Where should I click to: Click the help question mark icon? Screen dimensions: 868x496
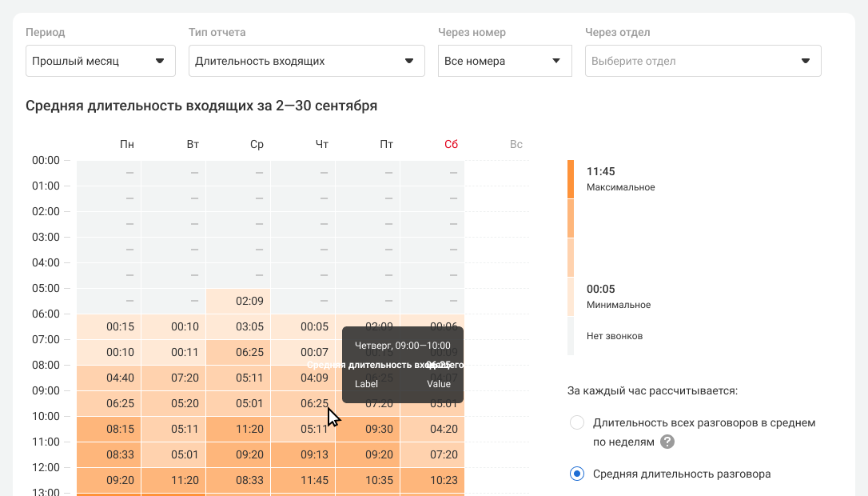click(667, 442)
